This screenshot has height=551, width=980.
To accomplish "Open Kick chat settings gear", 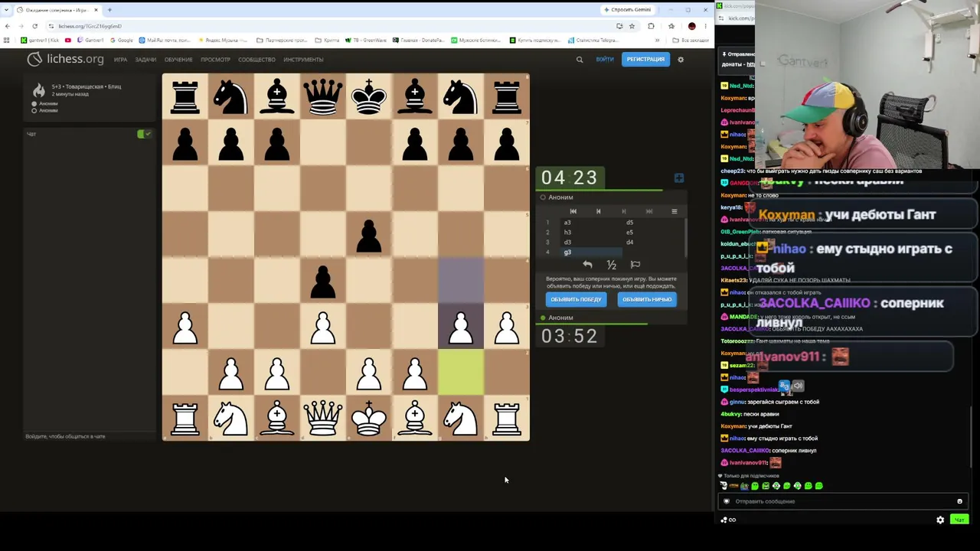I will click(x=940, y=520).
